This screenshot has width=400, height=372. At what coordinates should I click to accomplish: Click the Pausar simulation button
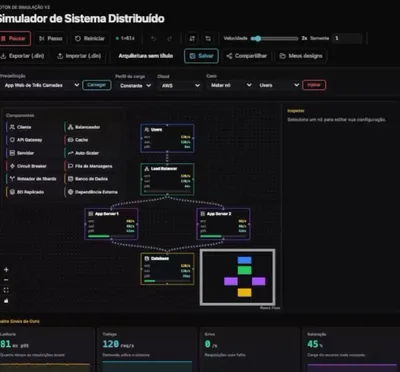click(15, 39)
